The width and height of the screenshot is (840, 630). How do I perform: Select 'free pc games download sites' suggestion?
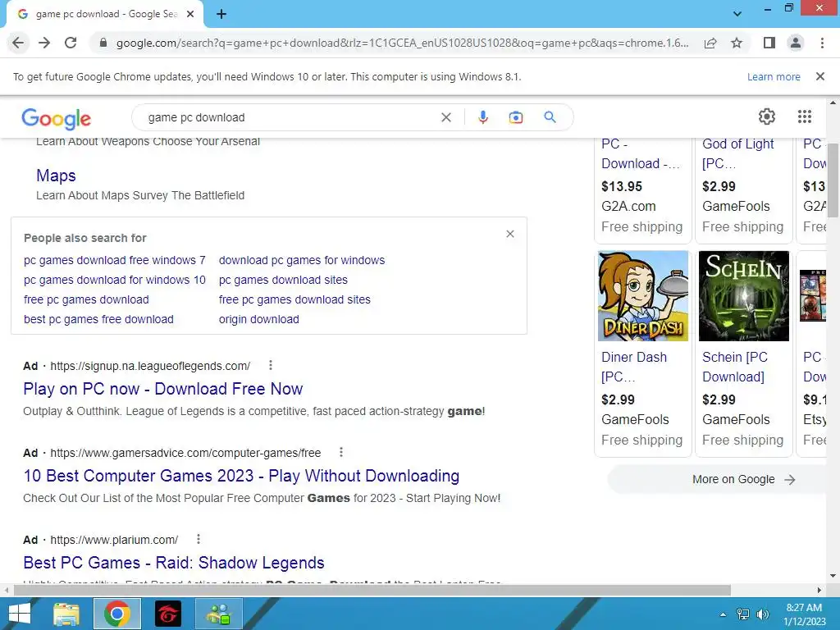294,300
